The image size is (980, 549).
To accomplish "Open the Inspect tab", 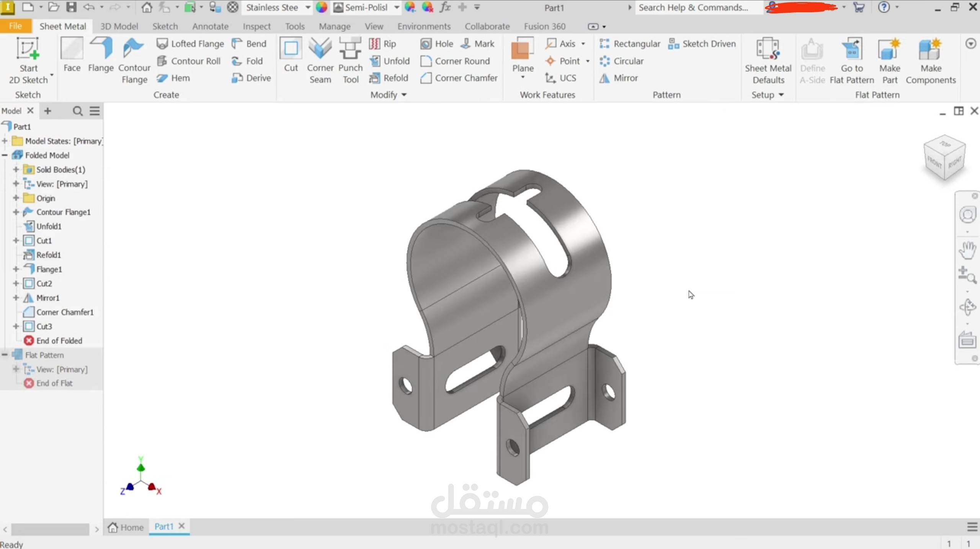I will [x=256, y=26].
